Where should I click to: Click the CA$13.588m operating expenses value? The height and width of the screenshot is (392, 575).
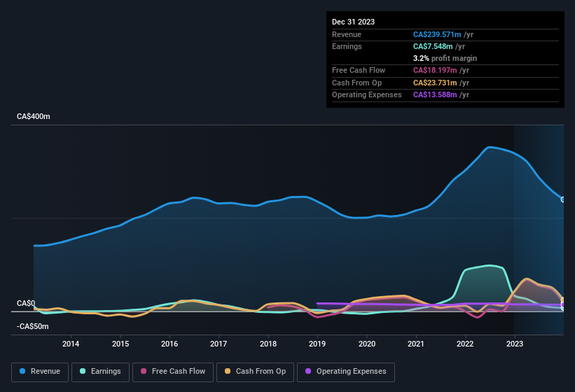(435, 95)
